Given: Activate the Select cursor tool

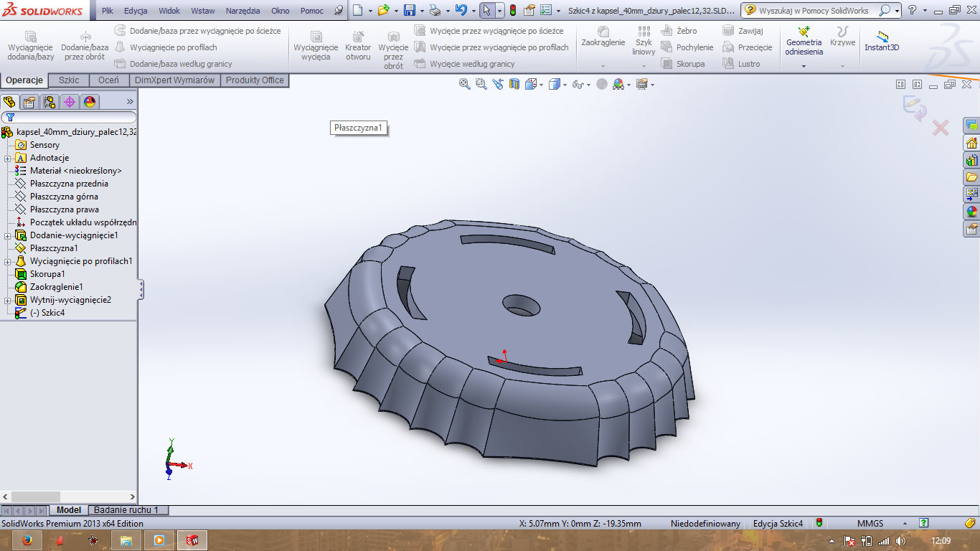Looking at the screenshot, I should (x=487, y=10).
